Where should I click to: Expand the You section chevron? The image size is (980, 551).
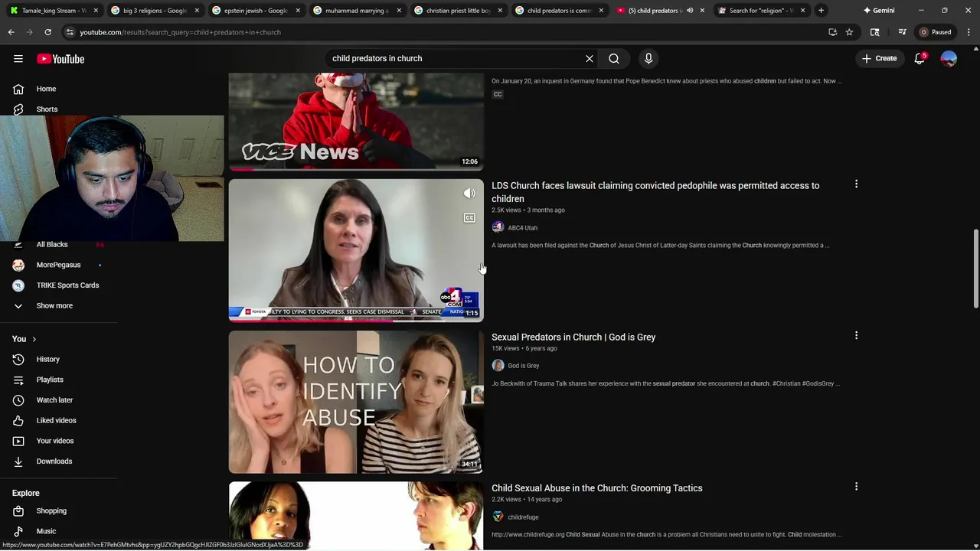coord(34,339)
